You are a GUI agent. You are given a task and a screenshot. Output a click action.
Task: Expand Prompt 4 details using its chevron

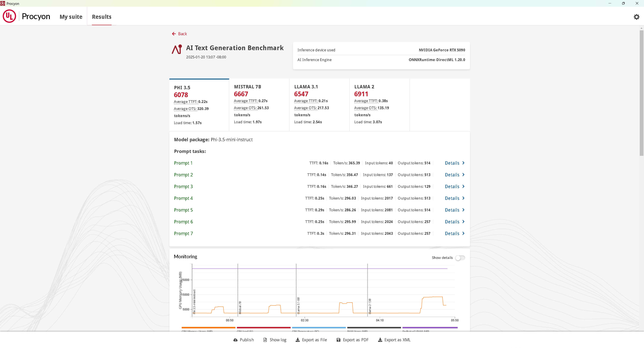pos(463,198)
